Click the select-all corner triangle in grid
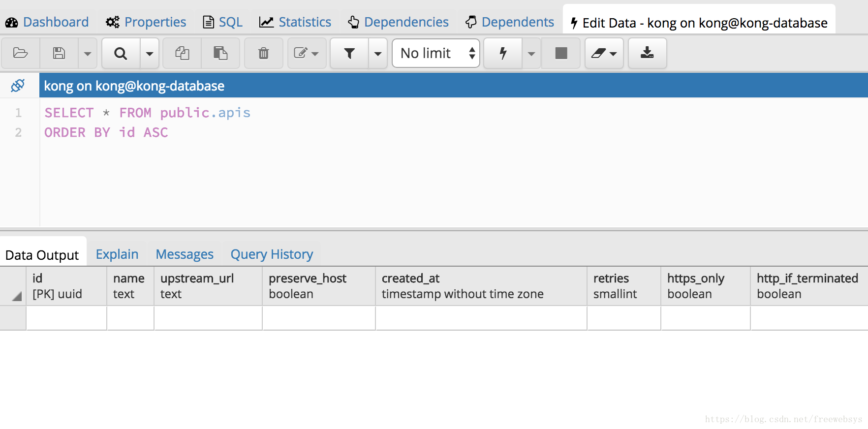 point(17,296)
